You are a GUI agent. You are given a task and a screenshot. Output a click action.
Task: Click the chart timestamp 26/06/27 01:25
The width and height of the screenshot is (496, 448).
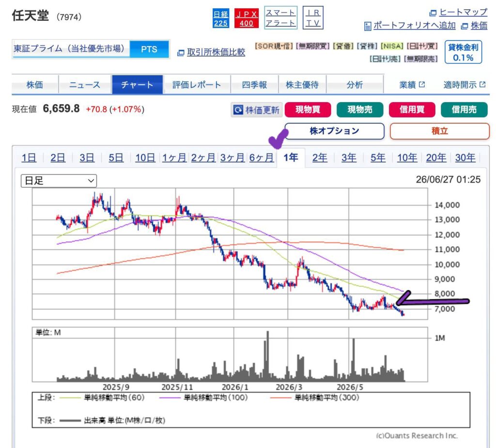448,179
